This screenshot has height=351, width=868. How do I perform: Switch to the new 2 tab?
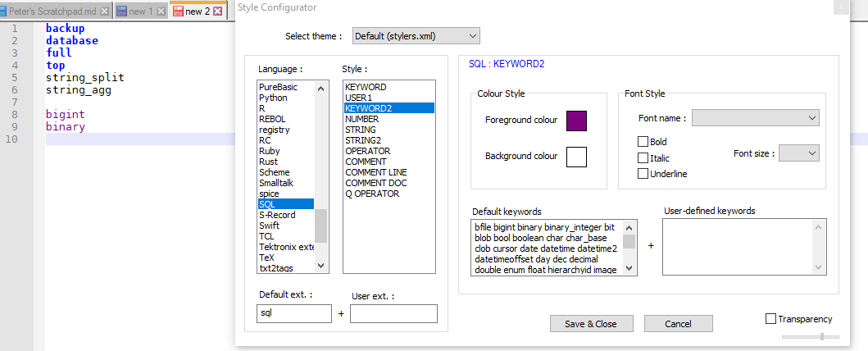198,11
